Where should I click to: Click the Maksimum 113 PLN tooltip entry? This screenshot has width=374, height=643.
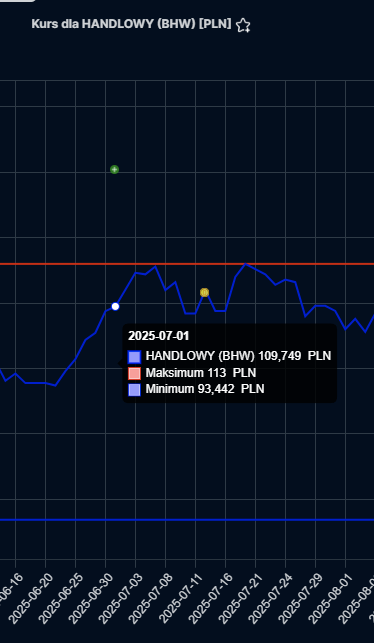point(192,373)
